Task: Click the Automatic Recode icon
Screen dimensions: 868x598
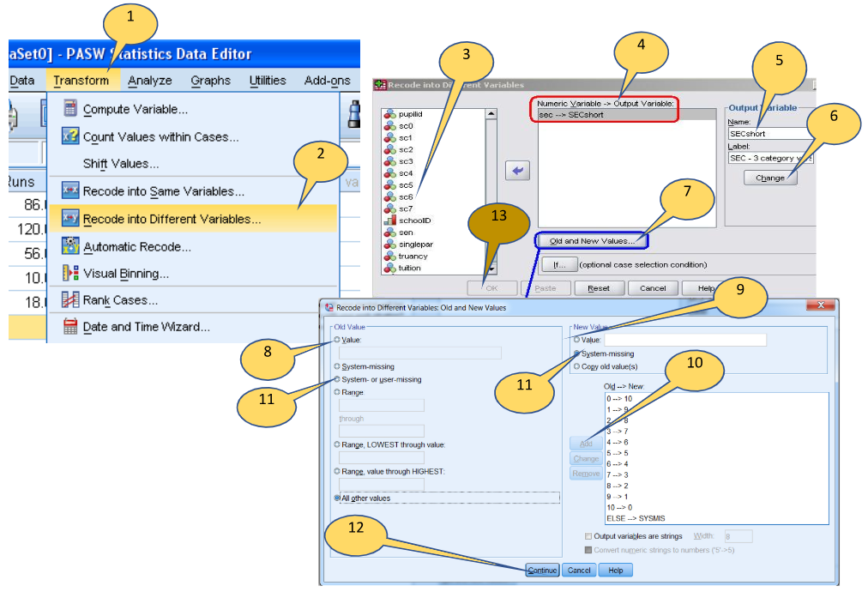Action: click(x=69, y=245)
